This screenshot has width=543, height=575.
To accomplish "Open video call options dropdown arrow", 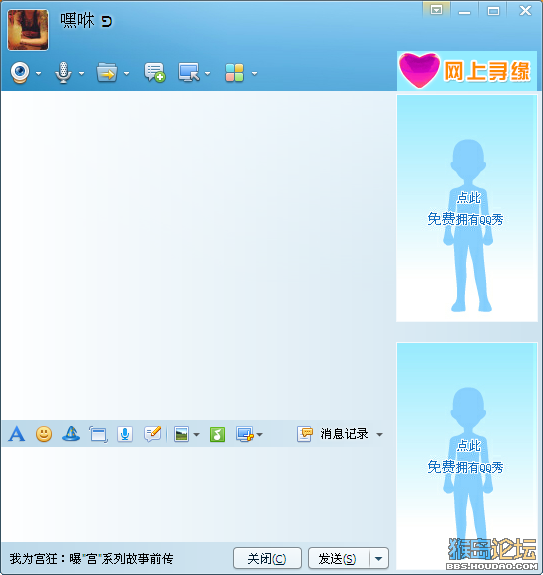I will coord(38,73).
